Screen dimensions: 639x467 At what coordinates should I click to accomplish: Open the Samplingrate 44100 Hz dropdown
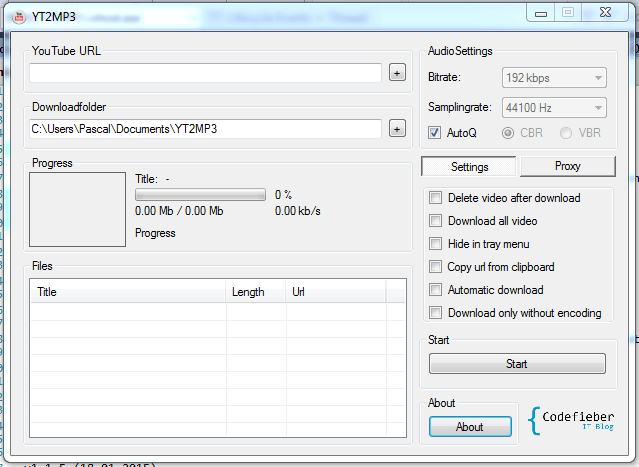554,108
